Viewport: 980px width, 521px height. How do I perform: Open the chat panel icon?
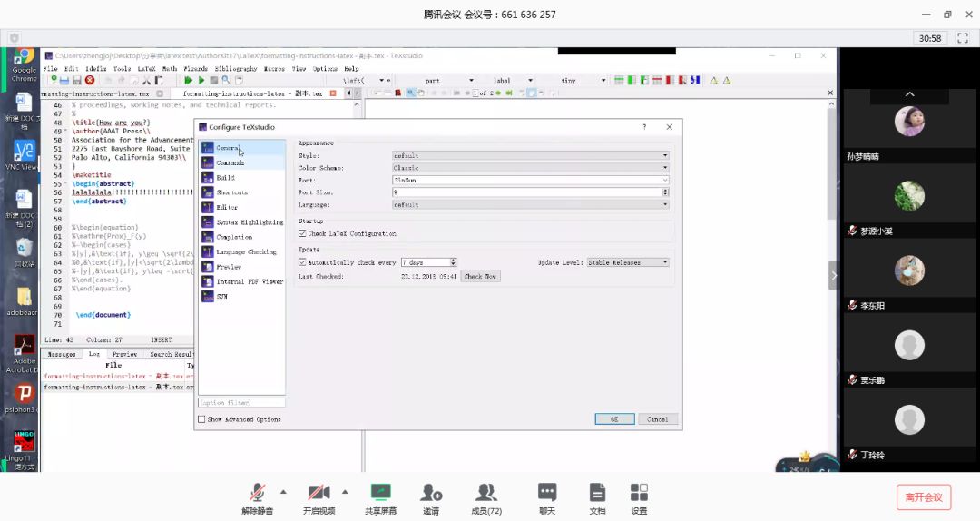[547, 493]
